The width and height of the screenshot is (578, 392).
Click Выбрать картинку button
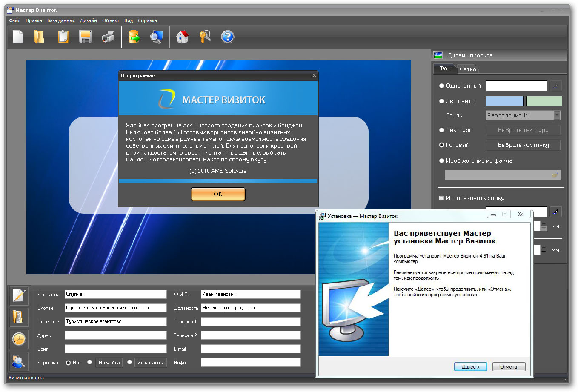pos(523,145)
